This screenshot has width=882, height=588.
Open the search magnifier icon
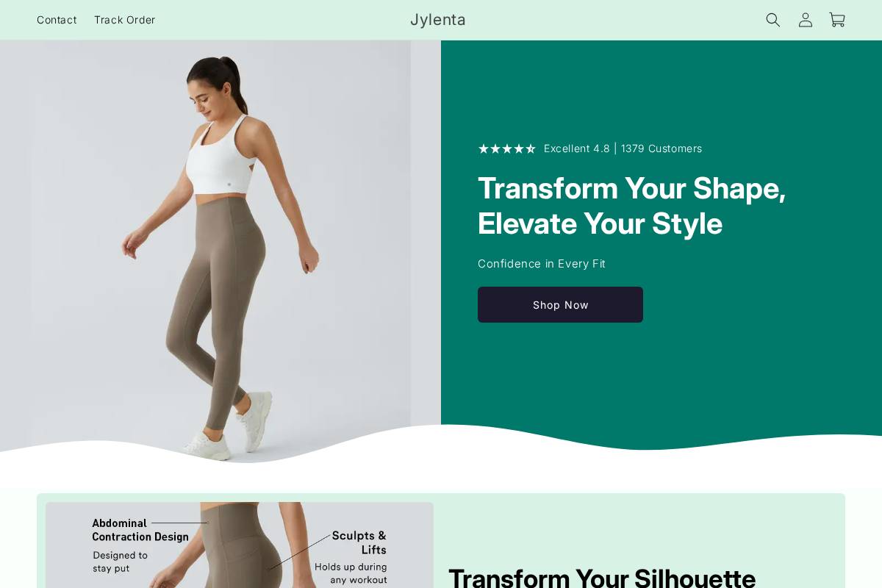[x=773, y=20]
